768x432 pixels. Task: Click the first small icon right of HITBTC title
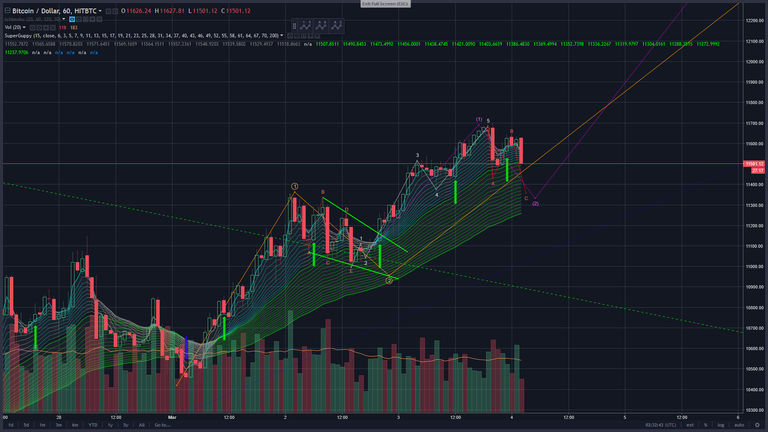108,11
